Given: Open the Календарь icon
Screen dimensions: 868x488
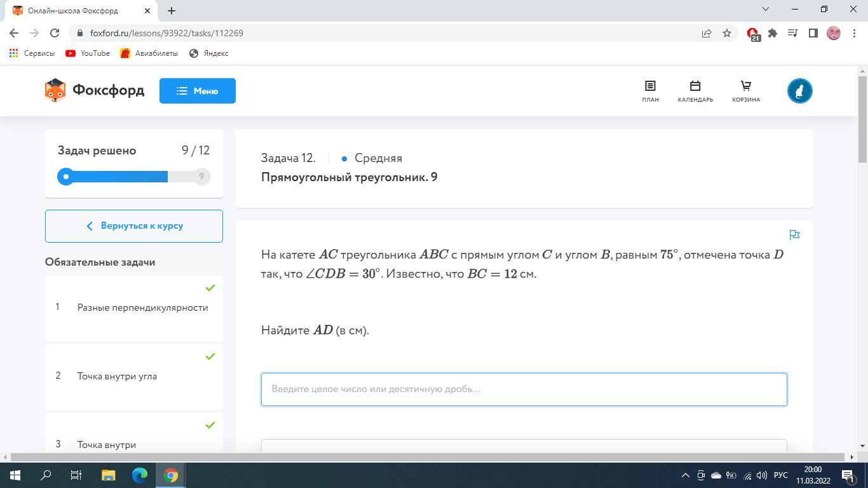Looking at the screenshot, I should pos(695,91).
